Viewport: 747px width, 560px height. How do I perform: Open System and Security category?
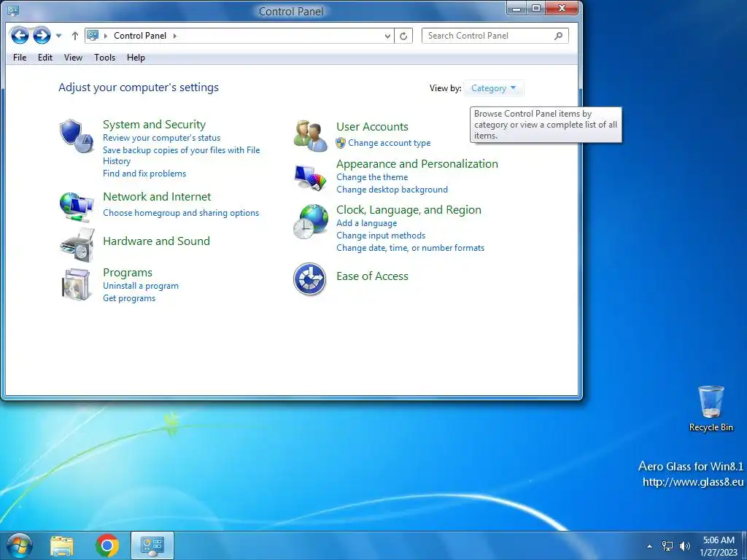click(155, 124)
